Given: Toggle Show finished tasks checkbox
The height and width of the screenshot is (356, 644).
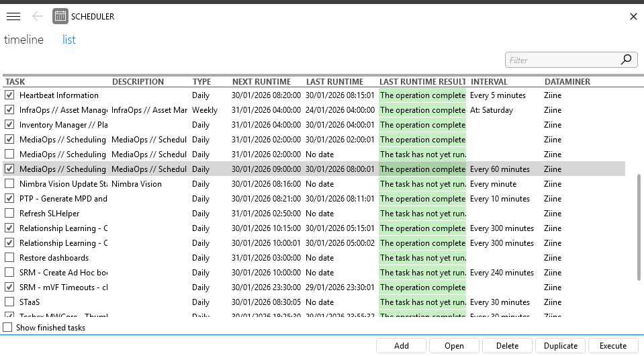Looking at the screenshot, I should coord(8,328).
